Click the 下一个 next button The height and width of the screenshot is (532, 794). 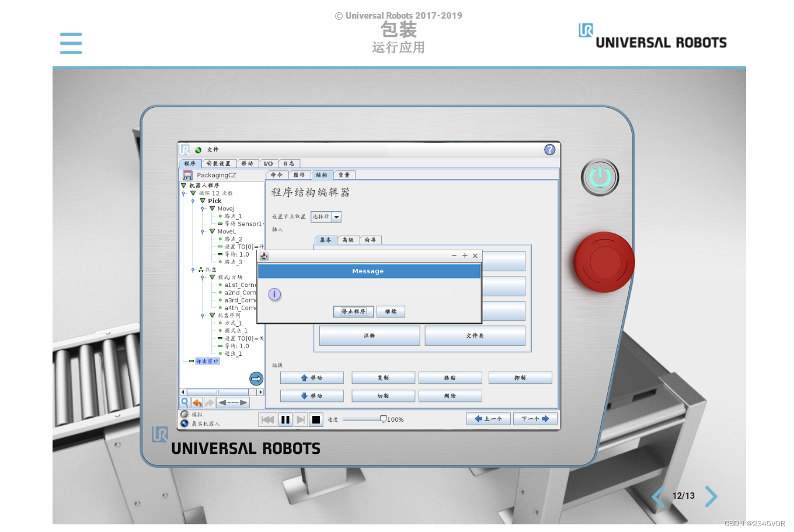[x=535, y=419]
